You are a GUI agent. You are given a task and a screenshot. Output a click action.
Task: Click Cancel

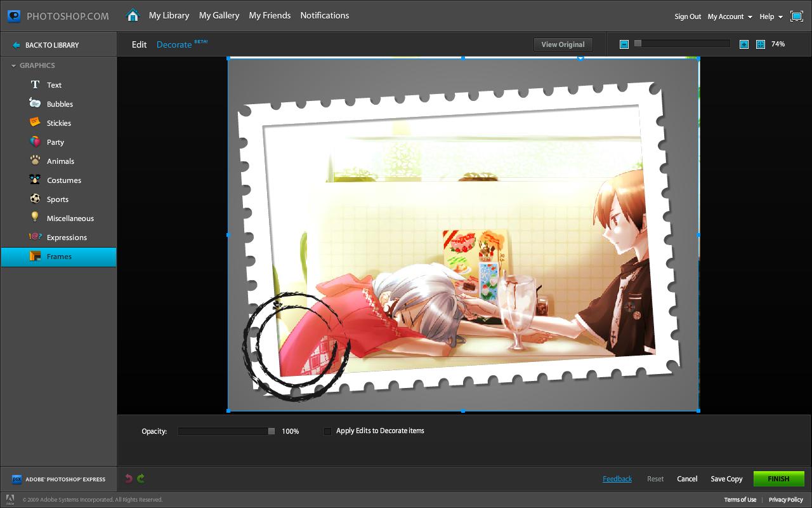point(687,479)
